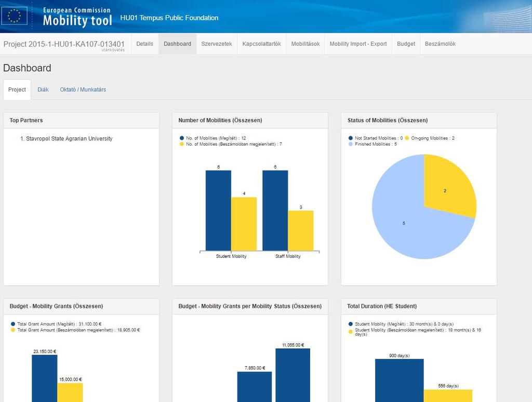Click the Top Partners panel header
Viewport: 532px width, 402px height.
(x=82, y=121)
